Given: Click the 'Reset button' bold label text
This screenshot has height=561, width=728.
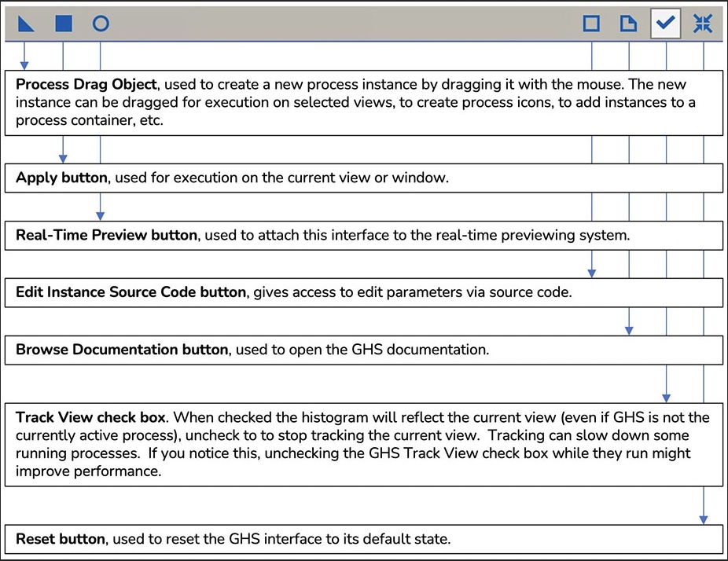Looking at the screenshot, I should pyautogui.click(x=60, y=539).
